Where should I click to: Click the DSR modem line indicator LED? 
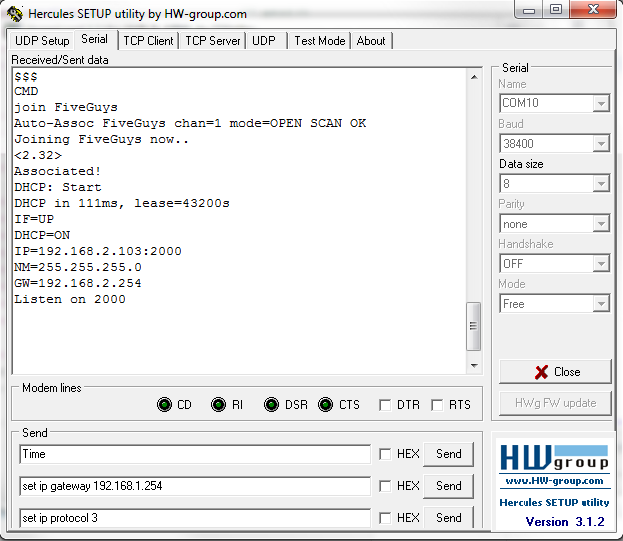click(x=271, y=405)
